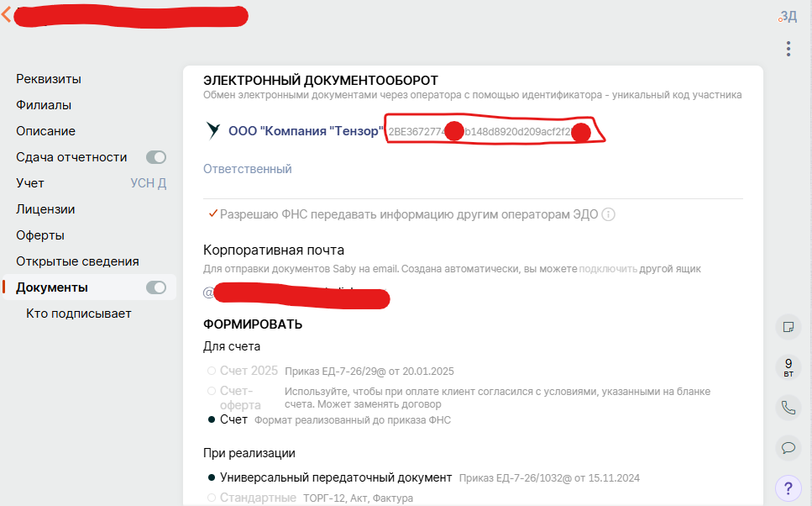Select the Счет 2025 radio button

(x=211, y=370)
